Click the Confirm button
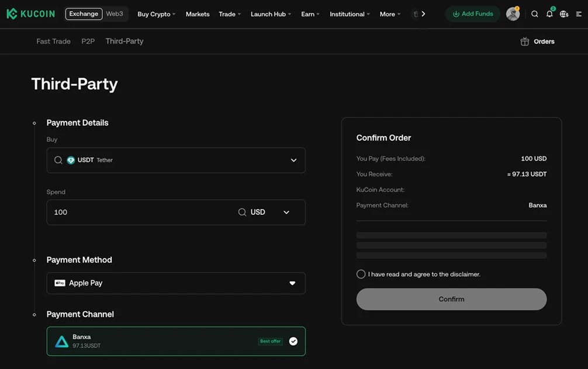The height and width of the screenshot is (369, 588). pos(451,299)
